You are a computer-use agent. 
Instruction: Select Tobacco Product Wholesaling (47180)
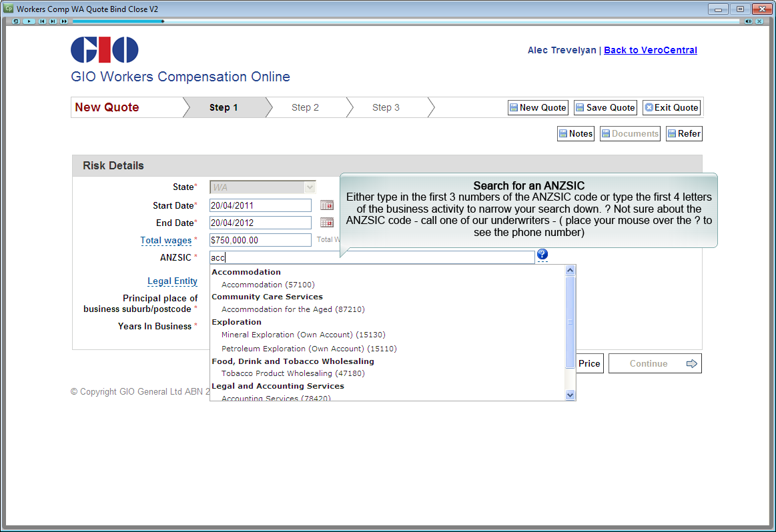293,373
